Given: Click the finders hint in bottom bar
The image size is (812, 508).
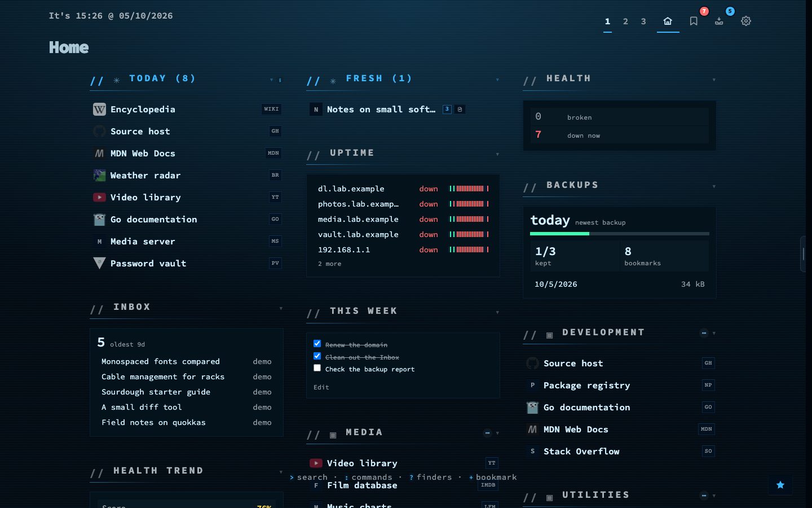Looking at the screenshot, I should pos(430,478).
